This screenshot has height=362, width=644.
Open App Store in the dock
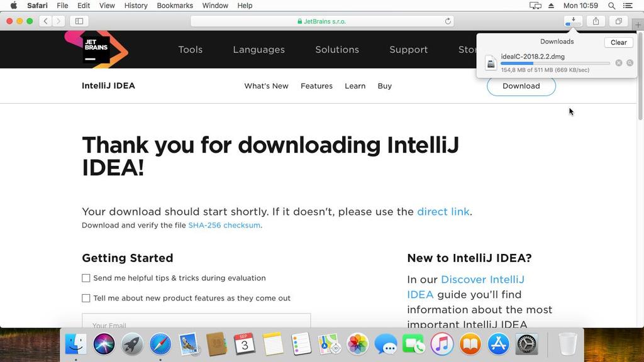[x=498, y=344]
